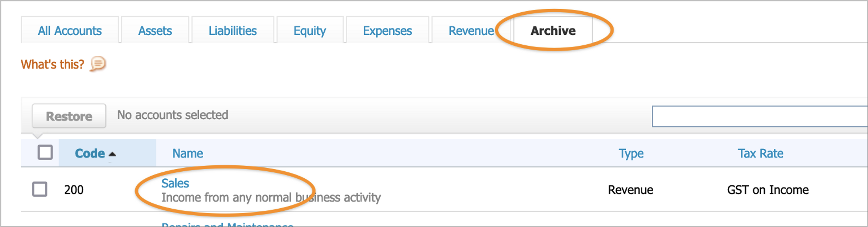Click the Restore button
The width and height of the screenshot is (868, 227).
click(69, 116)
